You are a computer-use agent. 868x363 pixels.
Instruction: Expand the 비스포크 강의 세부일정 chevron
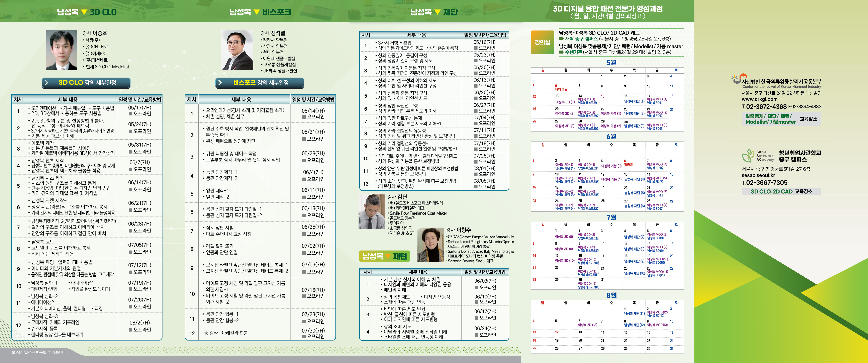220,83
